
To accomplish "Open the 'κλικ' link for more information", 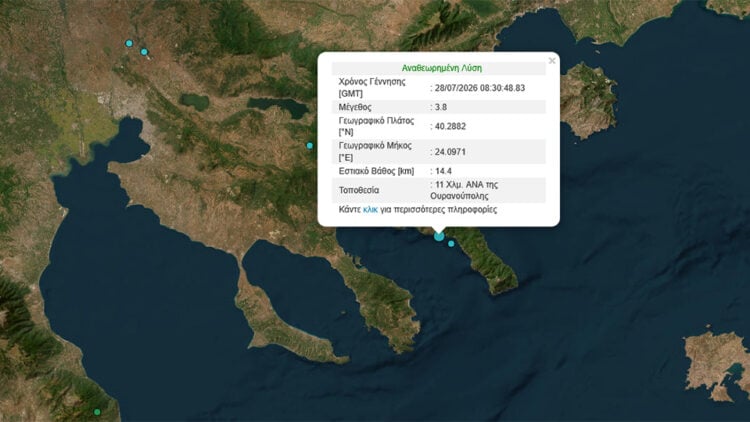I will click(370, 210).
